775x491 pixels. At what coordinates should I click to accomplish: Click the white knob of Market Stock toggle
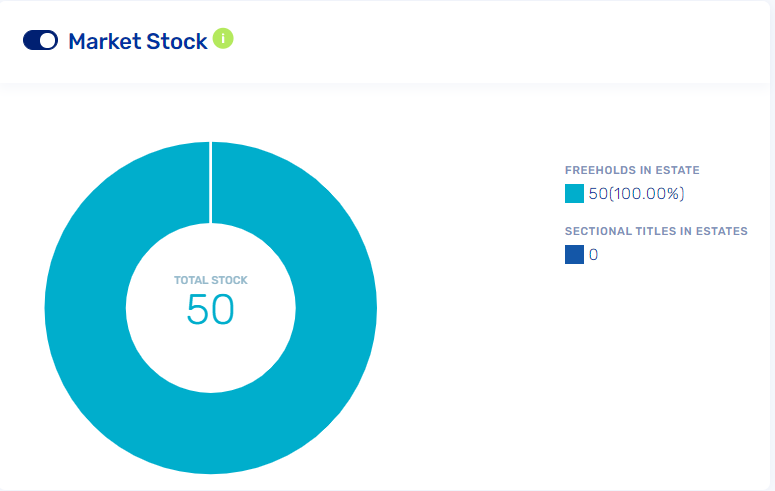(48, 40)
